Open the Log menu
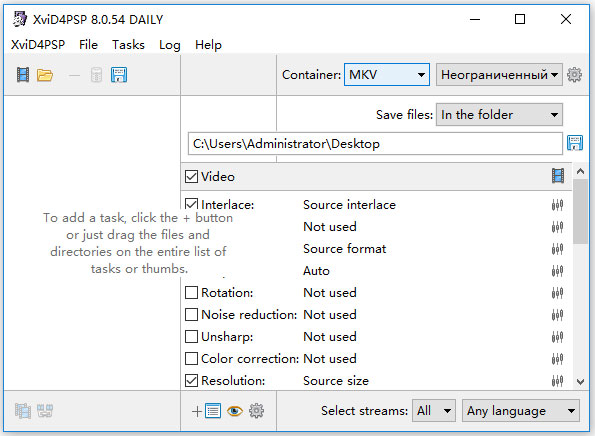595x436 pixels. pos(170,45)
